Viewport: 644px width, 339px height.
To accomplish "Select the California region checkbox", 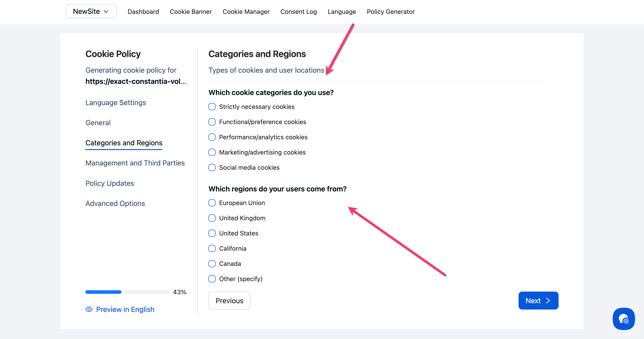I will [212, 248].
